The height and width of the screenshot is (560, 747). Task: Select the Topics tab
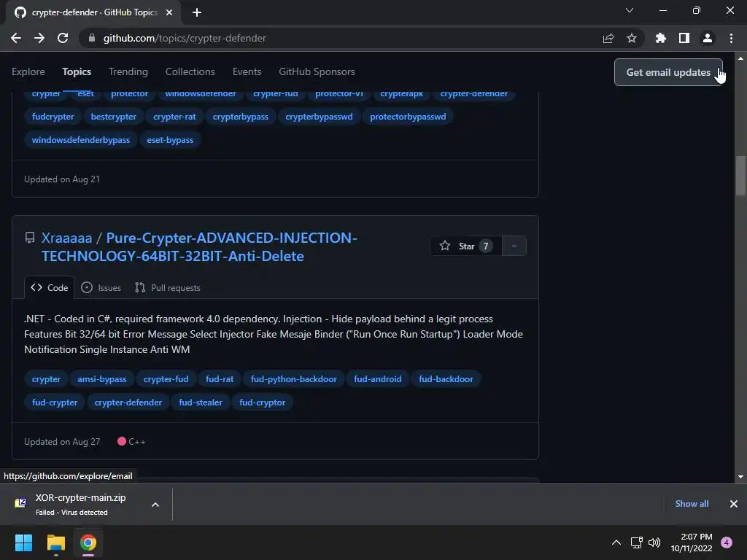(77, 72)
